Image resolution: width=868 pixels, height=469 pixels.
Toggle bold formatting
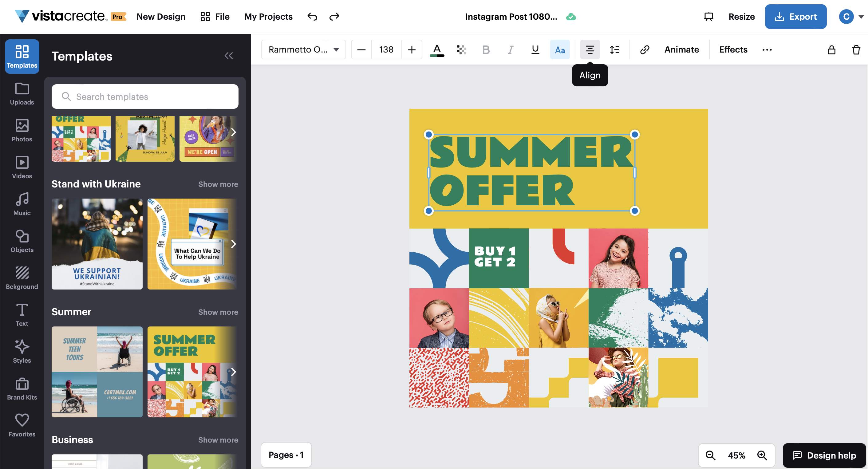pyautogui.click(x=486, y=50)
